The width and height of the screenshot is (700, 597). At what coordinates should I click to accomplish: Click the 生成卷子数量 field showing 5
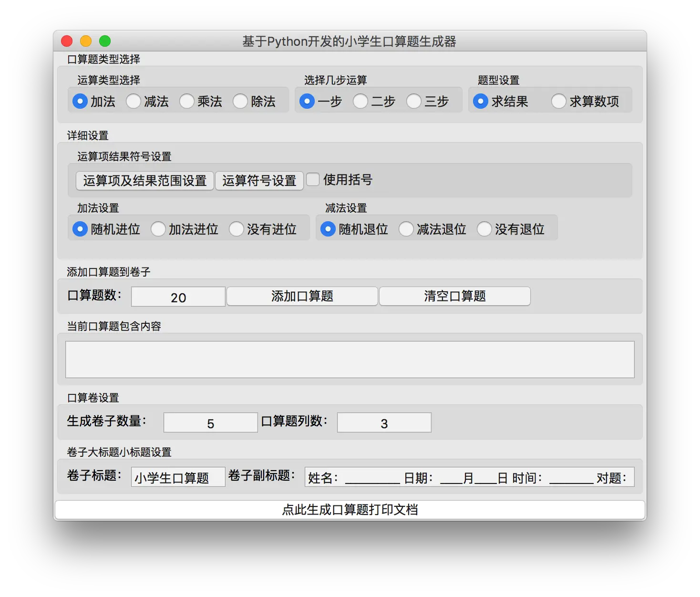point(211,422)
